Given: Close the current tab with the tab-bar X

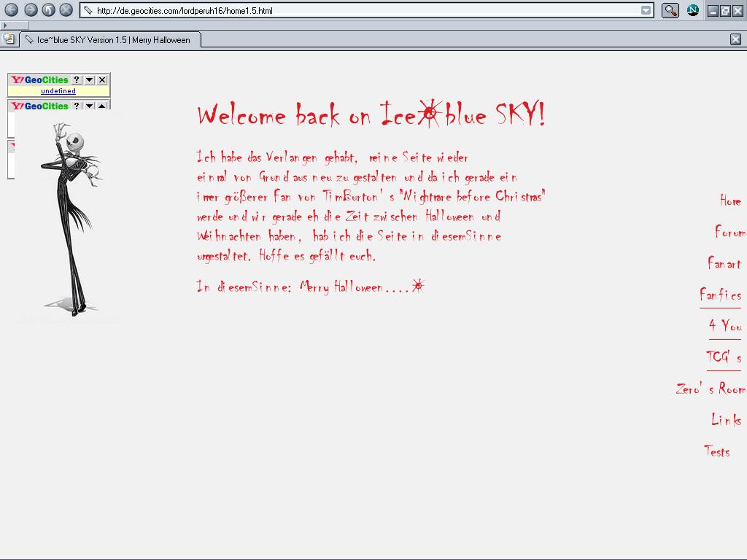Looking at the screenshot, I should pyautogui.click(x=735, y=39).
